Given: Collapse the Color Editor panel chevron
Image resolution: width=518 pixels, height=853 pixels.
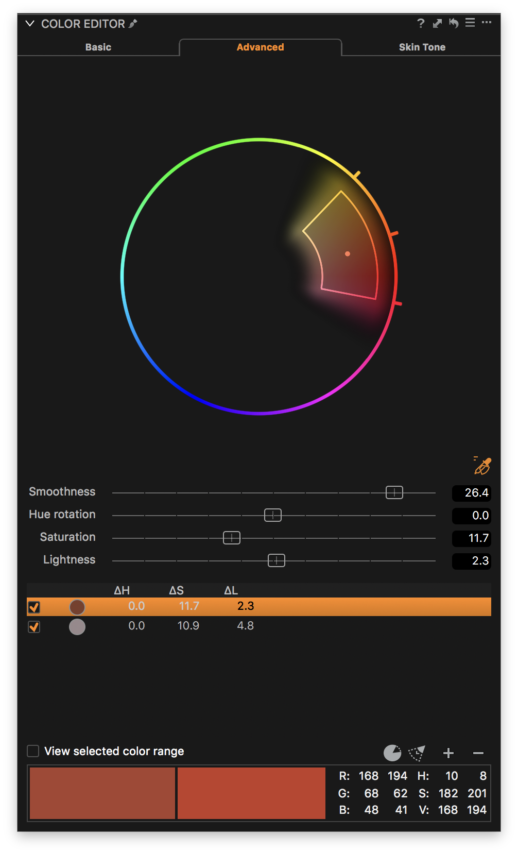Looking at the screenshot, I should pos(30,23).
